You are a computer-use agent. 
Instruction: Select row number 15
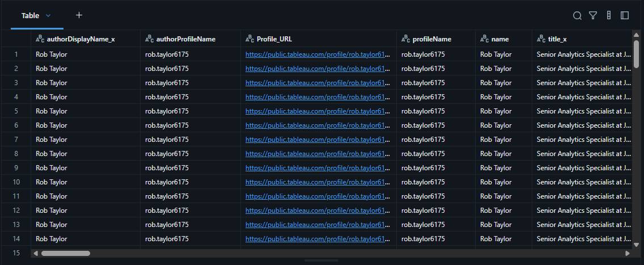[x=16, y=253]
